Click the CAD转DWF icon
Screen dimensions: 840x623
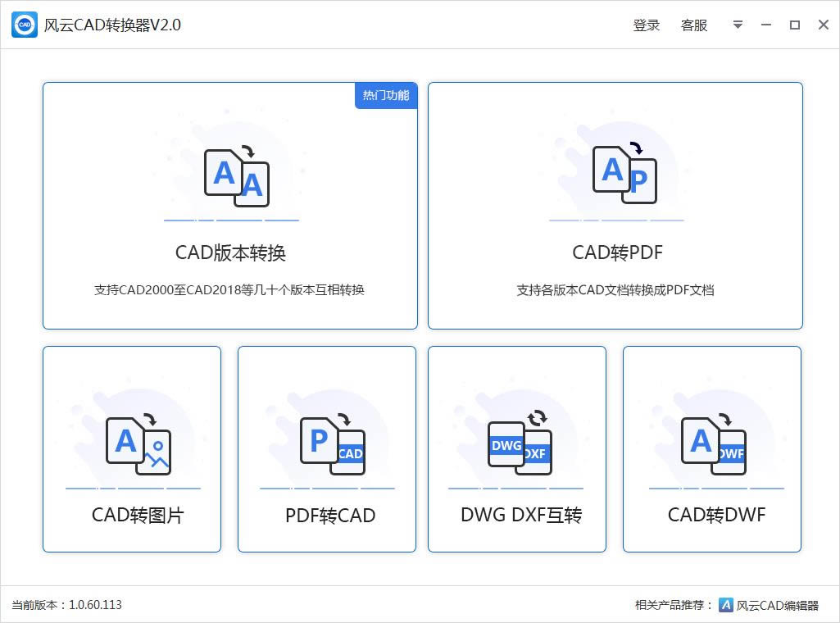click(x=714, y=444)
